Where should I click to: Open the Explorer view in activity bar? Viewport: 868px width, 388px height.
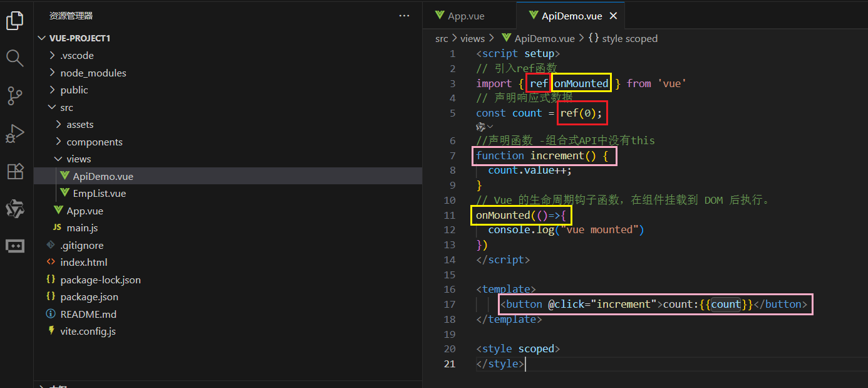click(14, 21)
